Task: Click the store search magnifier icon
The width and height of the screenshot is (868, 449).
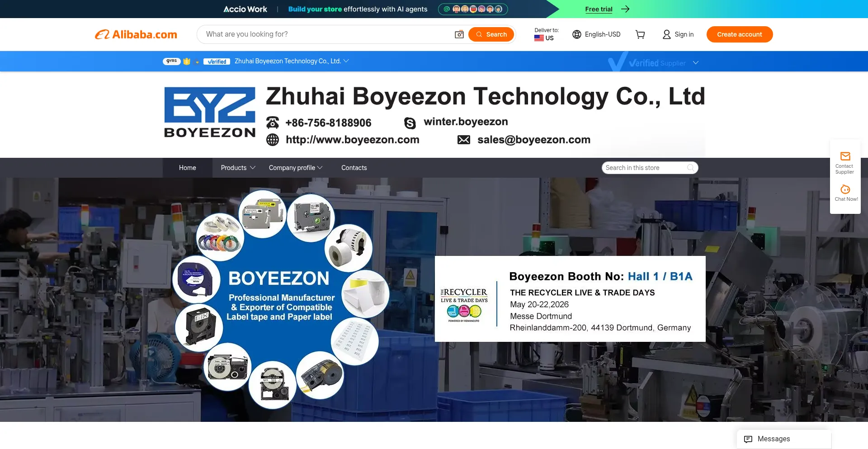Action: coord(691,168)
